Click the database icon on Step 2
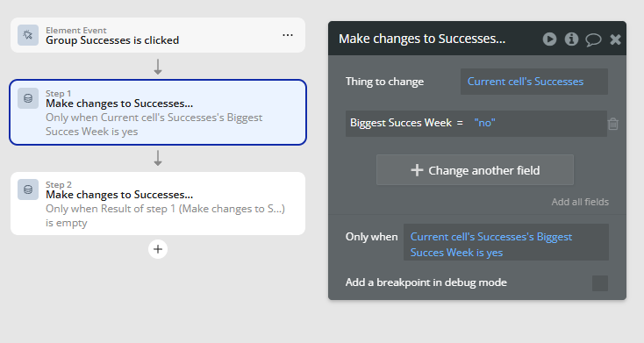Viewport: 644px width, 343px height. pos(28,189)
